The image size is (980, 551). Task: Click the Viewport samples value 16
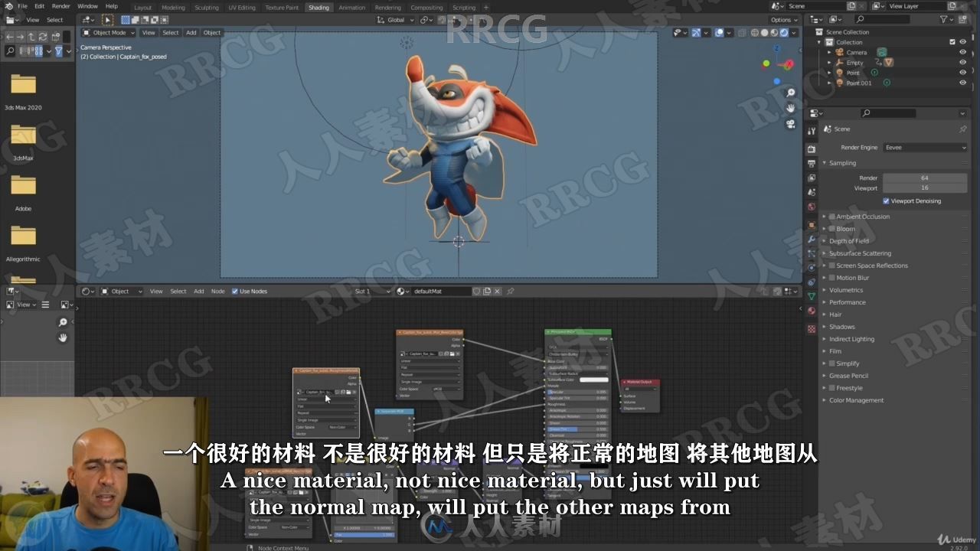point(925,188)
